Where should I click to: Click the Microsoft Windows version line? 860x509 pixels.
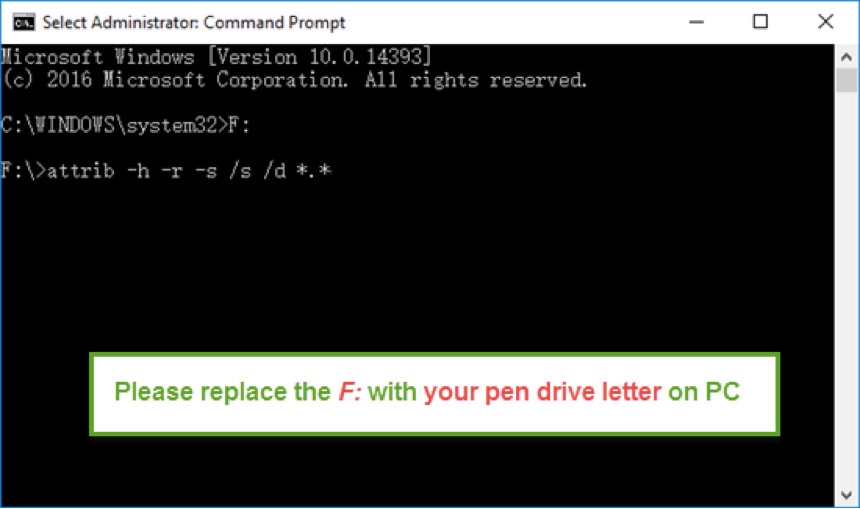pyautogui.click(x=216, y=57)
